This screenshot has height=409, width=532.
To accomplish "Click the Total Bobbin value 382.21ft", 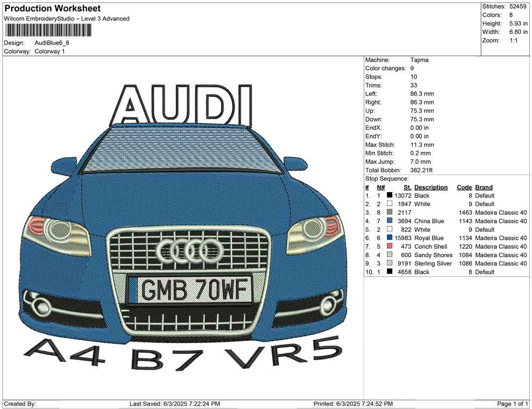I will (x=421, y=170).
